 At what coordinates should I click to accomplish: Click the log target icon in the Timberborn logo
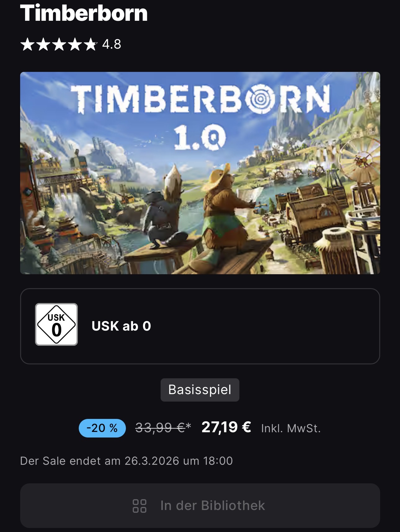260,99
